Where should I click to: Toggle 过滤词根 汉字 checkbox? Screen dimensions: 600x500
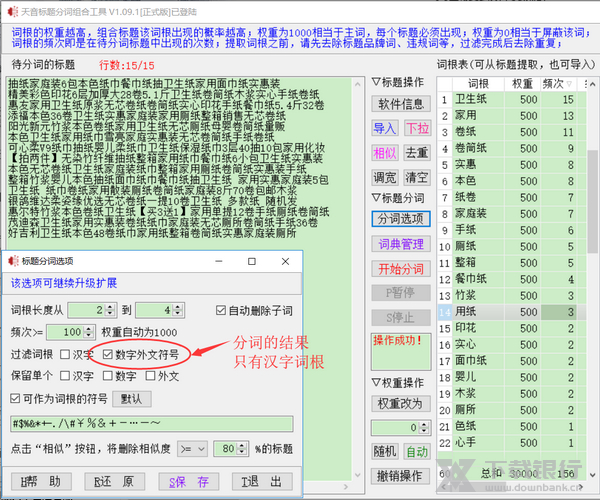pos(65,354)
